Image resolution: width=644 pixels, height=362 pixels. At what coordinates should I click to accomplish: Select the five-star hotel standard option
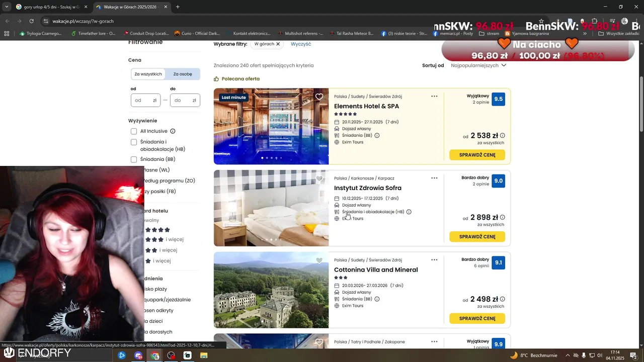coord(157,230)
